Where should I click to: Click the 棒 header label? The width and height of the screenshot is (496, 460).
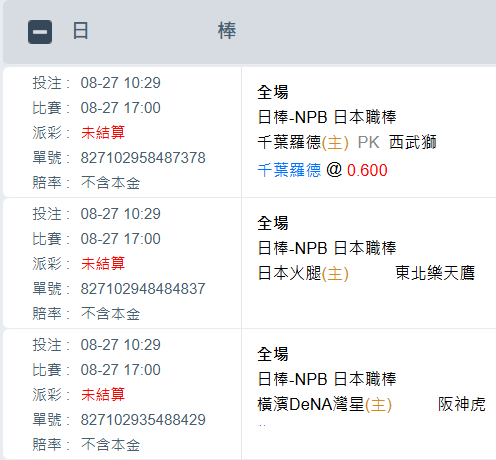coord(227,31)
